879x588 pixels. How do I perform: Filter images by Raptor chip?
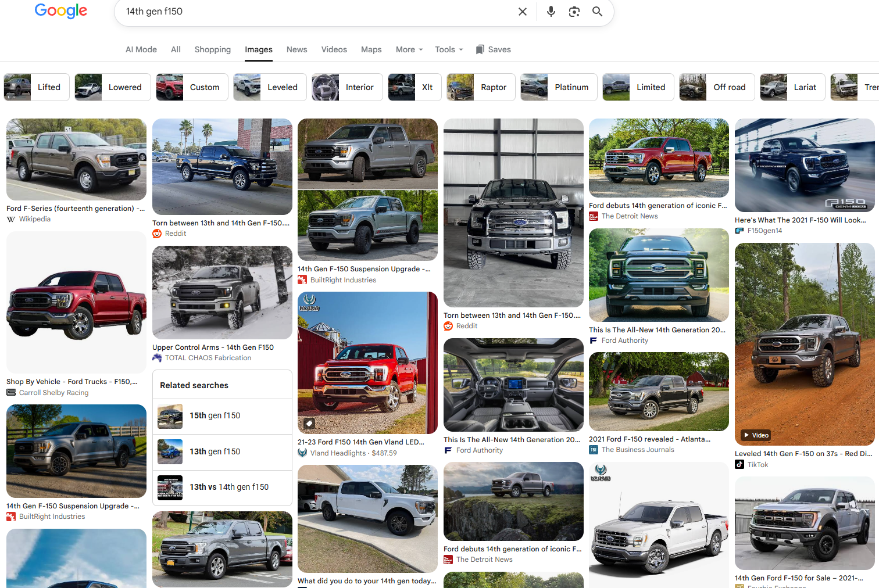(481, 87)
